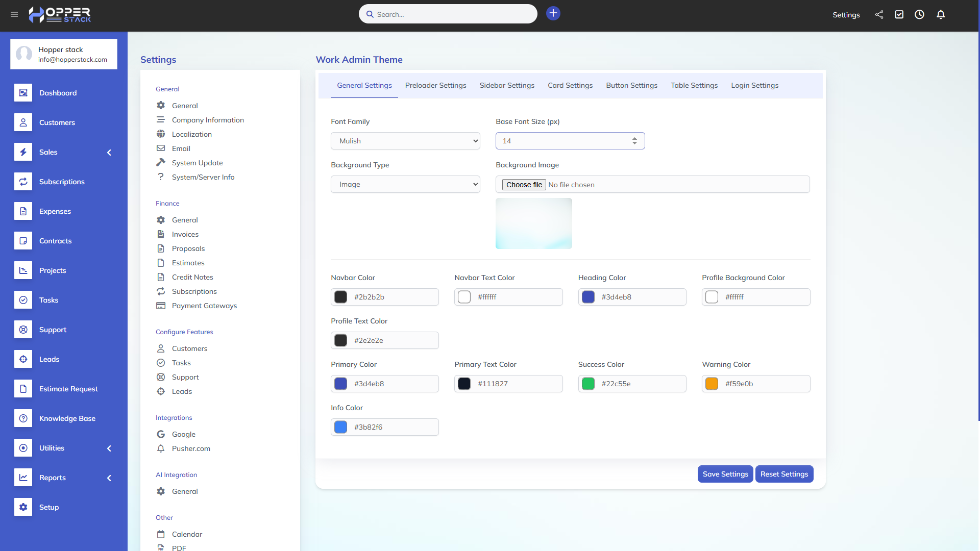Click the Leads sidebar icon
The image size is (980, 551).
[x=23, y=359]
